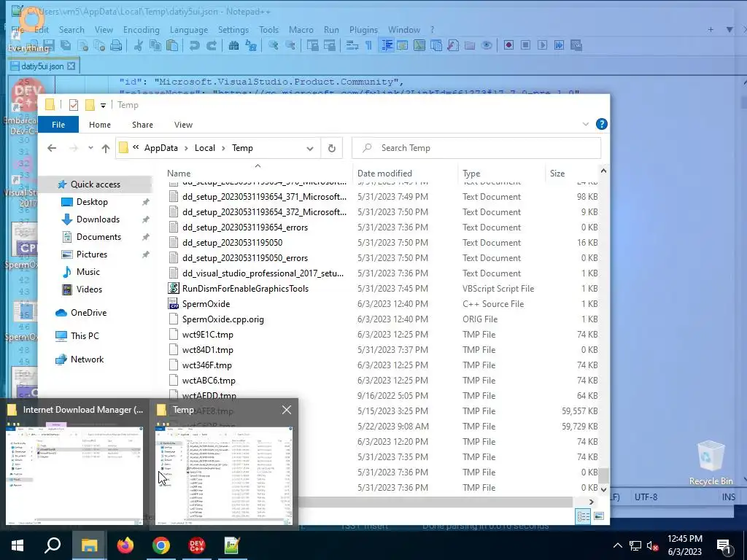Viewport: 747px width, 560px height.
Task: Open the File tab in Explorer
Action: (x=58, y=125)
